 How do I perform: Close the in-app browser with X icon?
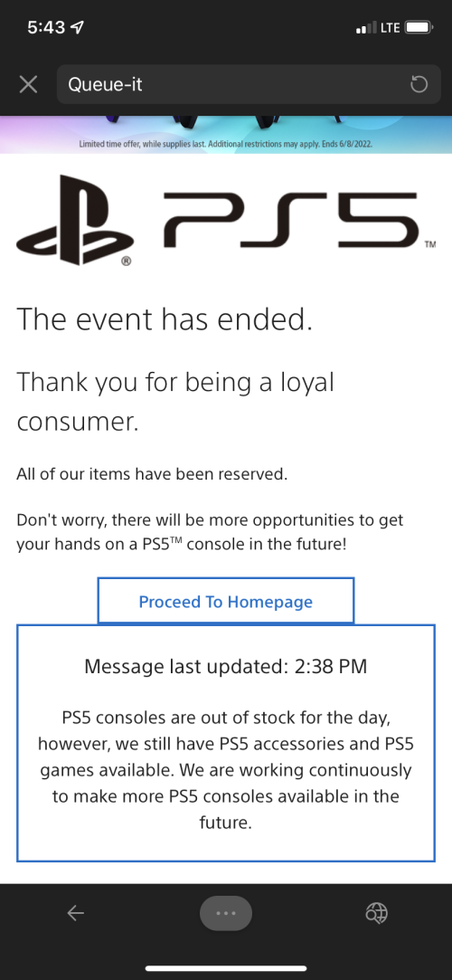click(x=28, y=84)
